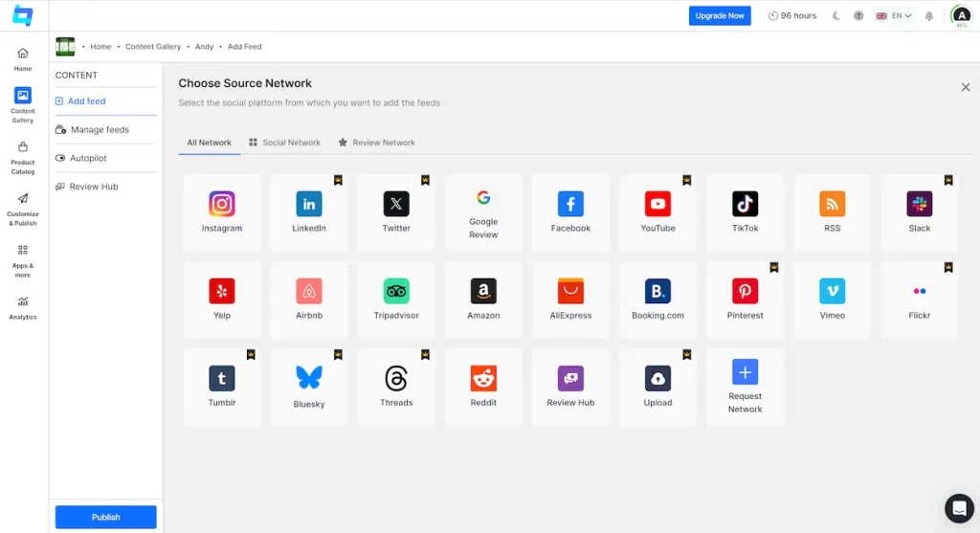Choose Yelp as review source
The image size is (980, 533).
point(222,300)
